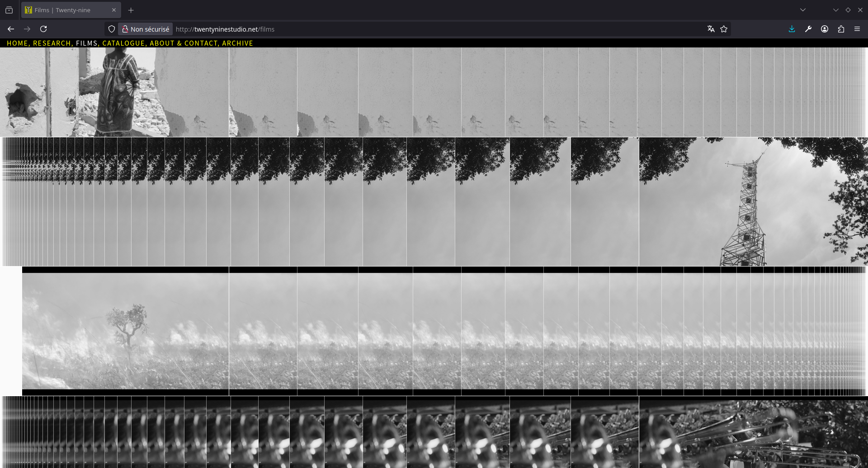Open the tracking protection shield icon
868x468 pixels.
coord(112,29)
